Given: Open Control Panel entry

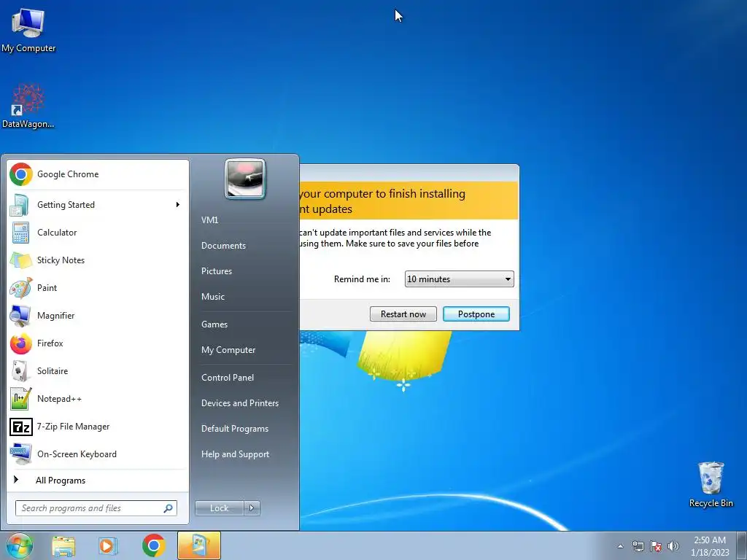Looking at the screenshot, I should pyautogui.click(x=228, y=378).
